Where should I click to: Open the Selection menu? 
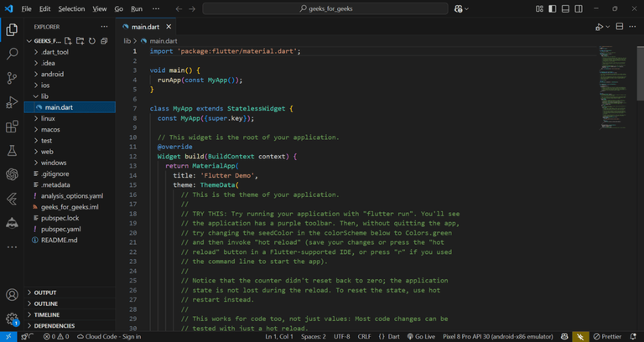click(x=71, y=8)
